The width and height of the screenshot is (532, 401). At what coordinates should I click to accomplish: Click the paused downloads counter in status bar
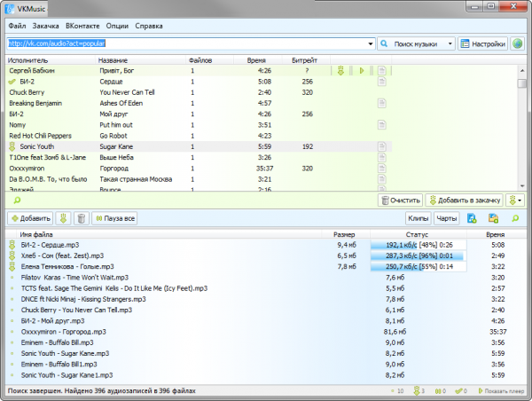coord(441,391)
